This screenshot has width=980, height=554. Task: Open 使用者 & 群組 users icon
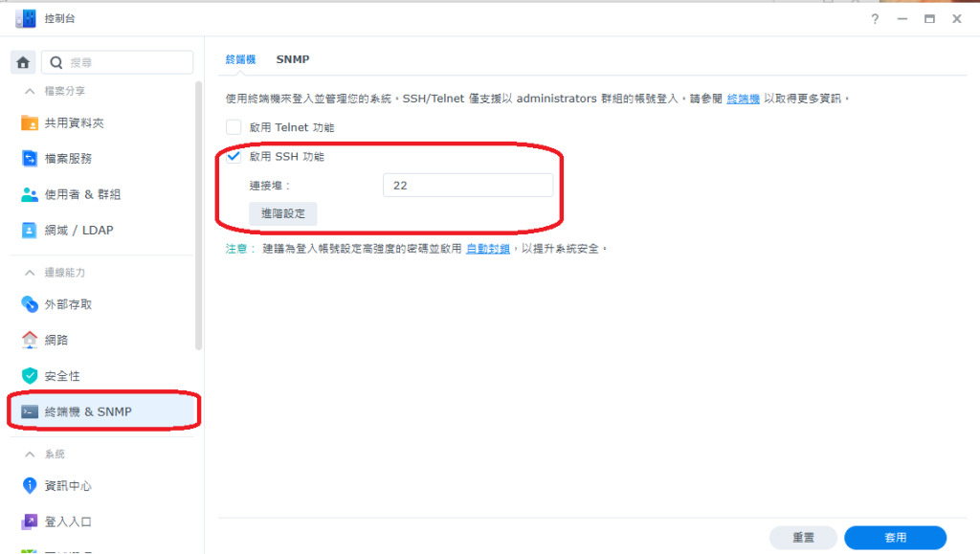(30, 194)
